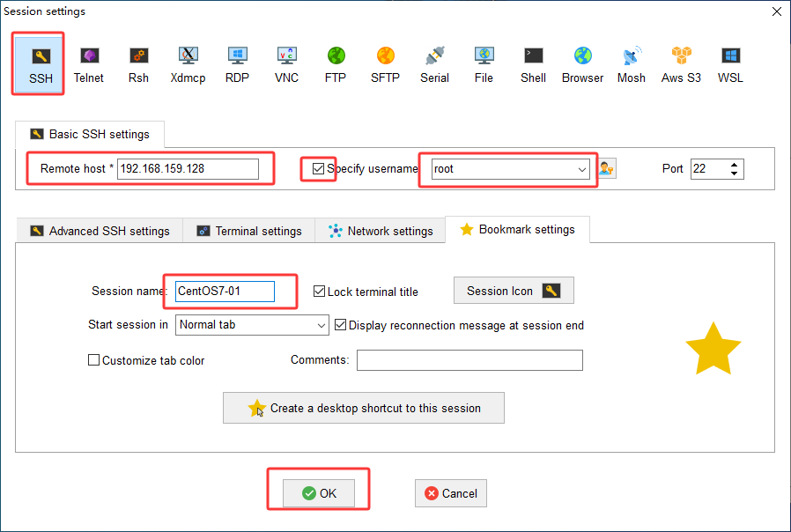Select the Shell session type
791x532 pixels.
(533, 65)
